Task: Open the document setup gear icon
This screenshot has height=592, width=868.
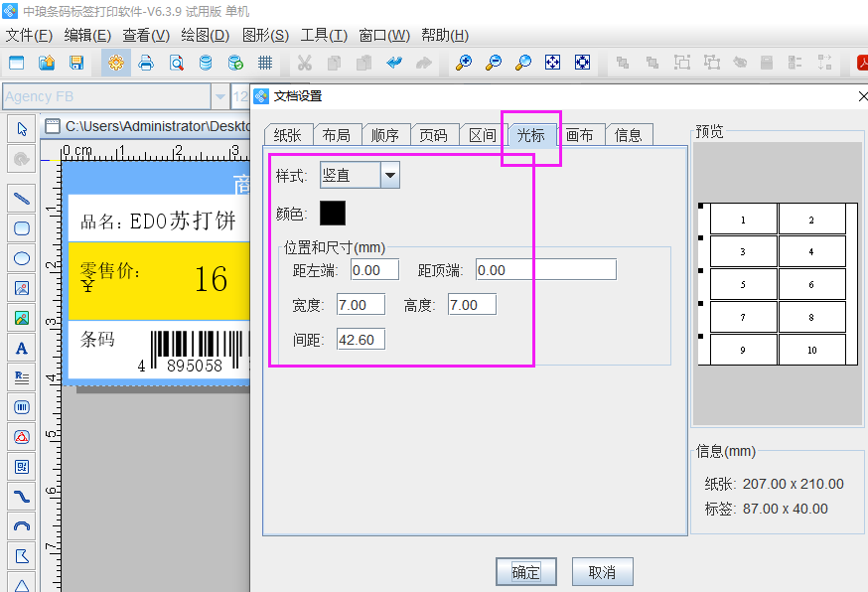Action: pyautogui.click(x=116, y=62)
